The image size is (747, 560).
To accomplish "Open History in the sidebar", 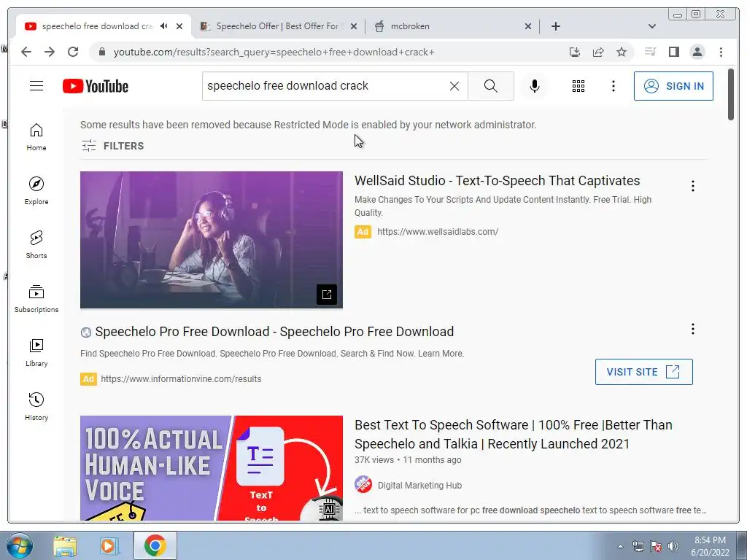I will pos(36,406).
